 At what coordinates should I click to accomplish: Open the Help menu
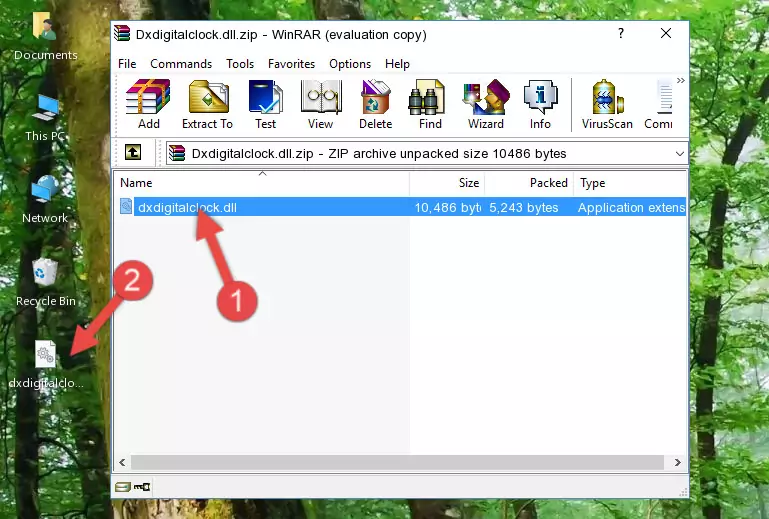point(397,64)
